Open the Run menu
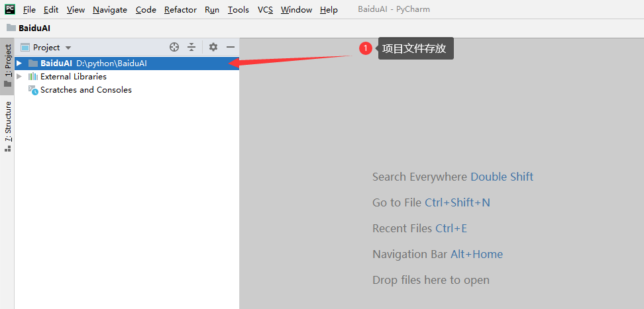Screen dimensions: 644x309 (212, 9)
